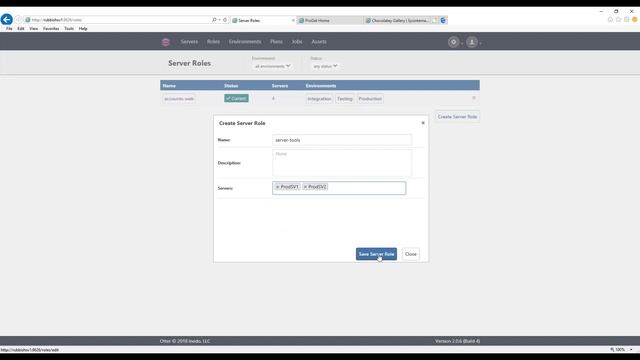Click the Name column header
This screenshot has width=640, height=360.
(x=169, y=86)
